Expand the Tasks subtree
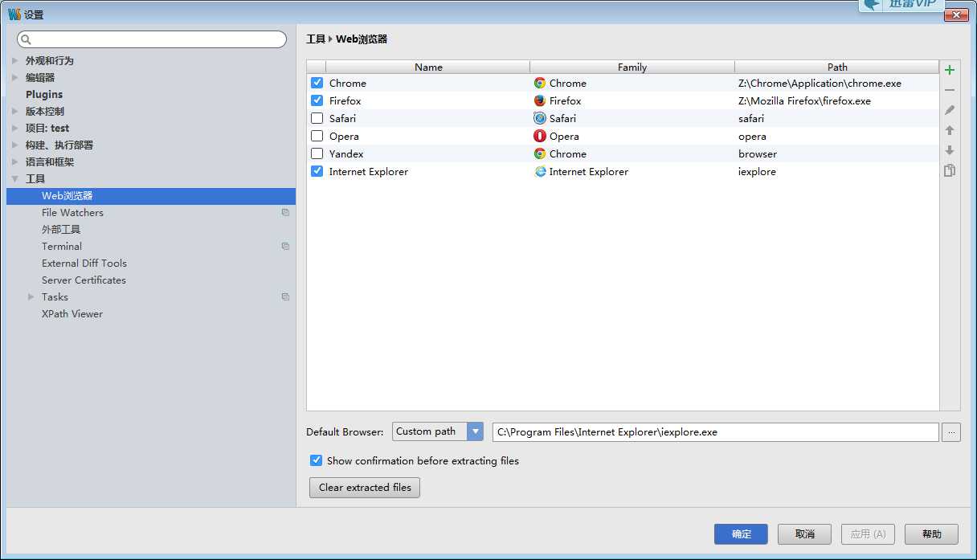 coord(31,297)
